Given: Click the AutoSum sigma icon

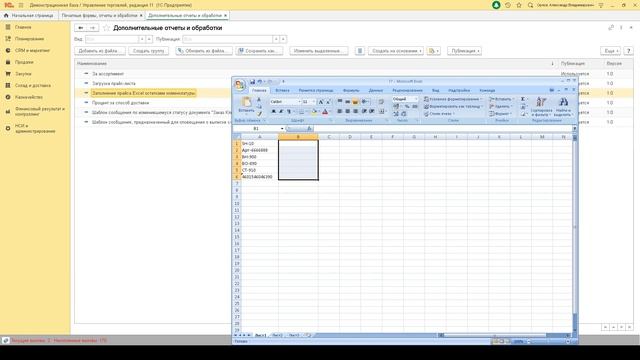Looking at the screenshot, I should pos(523,99).
